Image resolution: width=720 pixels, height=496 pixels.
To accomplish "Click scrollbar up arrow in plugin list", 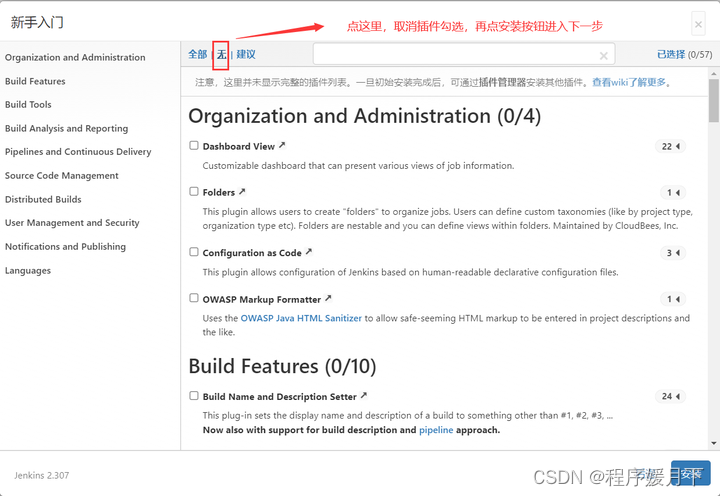I will click(x=714, y=73).
